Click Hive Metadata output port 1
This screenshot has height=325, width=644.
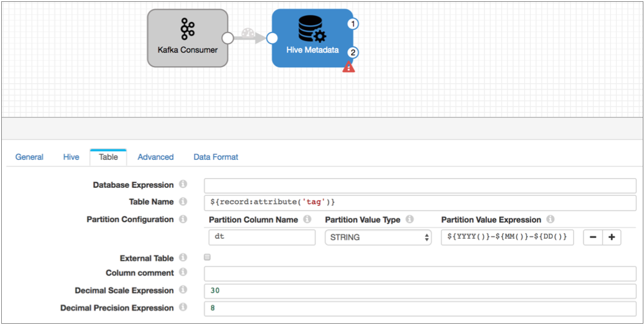[x=353, y=24]
